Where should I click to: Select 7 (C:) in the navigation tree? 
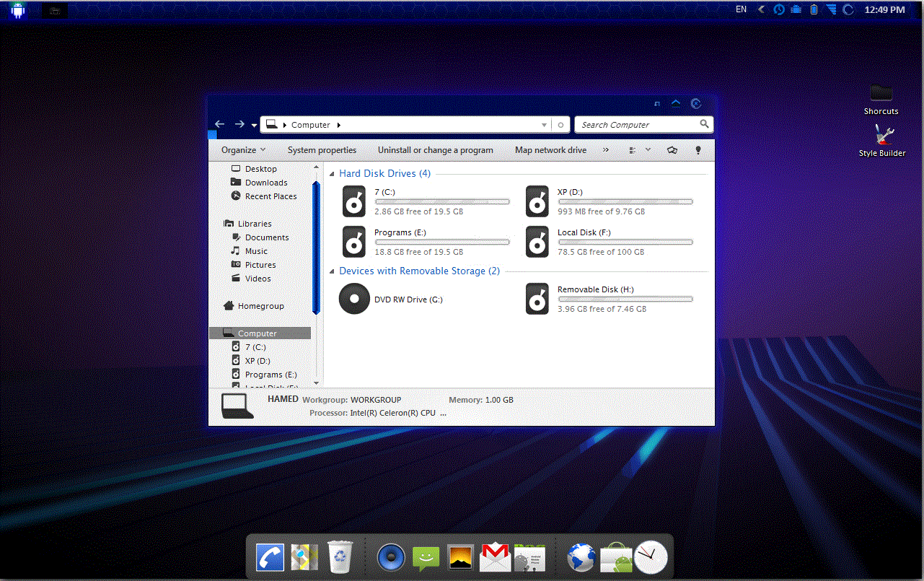(249, 347)
